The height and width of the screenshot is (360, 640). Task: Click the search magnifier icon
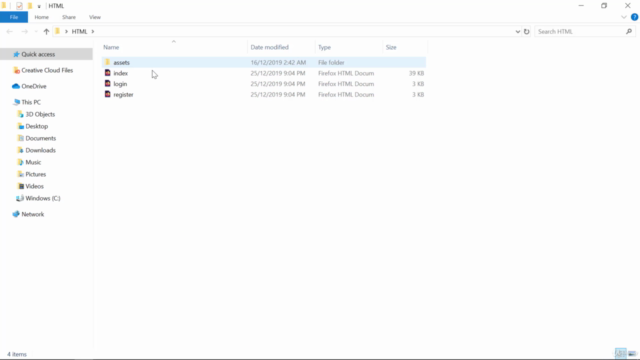coord(629,31)
